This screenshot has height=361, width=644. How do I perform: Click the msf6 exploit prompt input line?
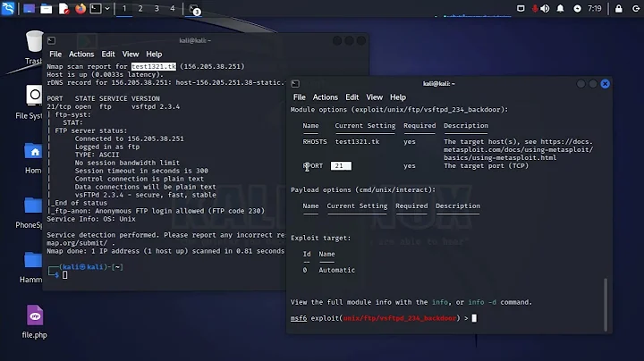coord(384,318)
